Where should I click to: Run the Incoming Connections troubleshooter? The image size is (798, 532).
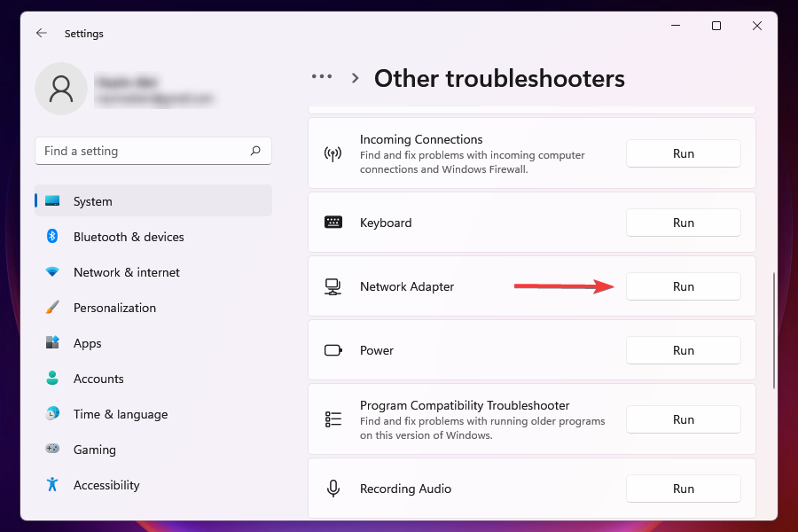pyautogui.click(x=683, y=153)
